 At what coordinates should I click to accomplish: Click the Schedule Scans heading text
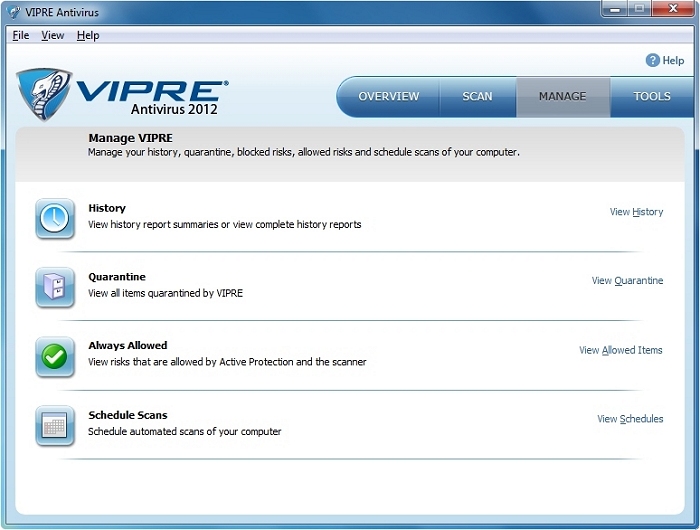point(128,415)
